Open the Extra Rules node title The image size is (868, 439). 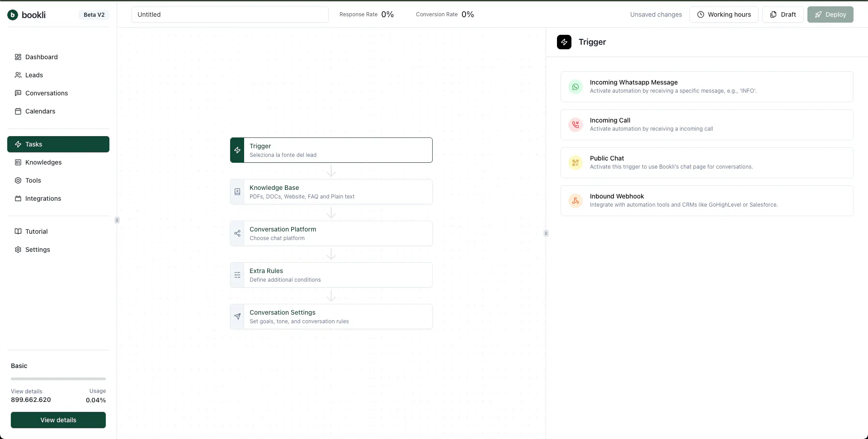point(266,271)
